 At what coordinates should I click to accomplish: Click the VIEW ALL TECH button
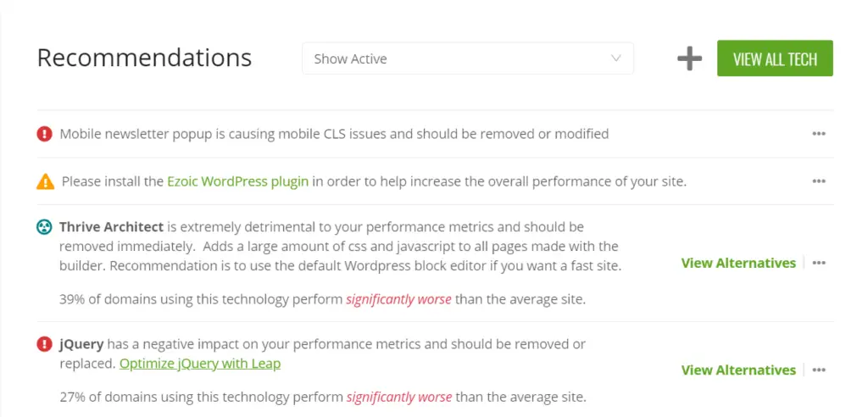coord(775,58)
